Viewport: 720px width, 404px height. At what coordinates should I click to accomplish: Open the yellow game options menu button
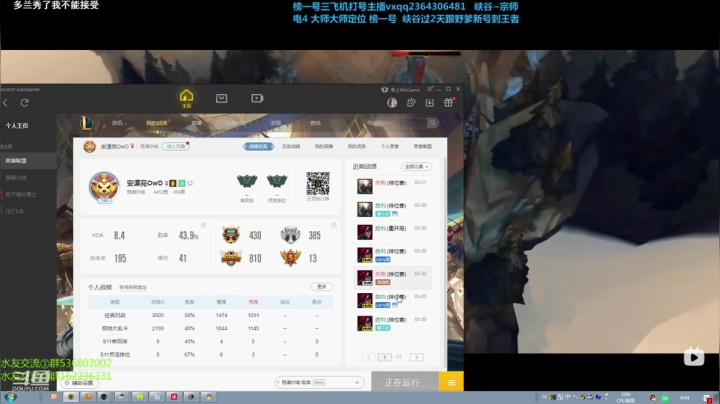451,382
